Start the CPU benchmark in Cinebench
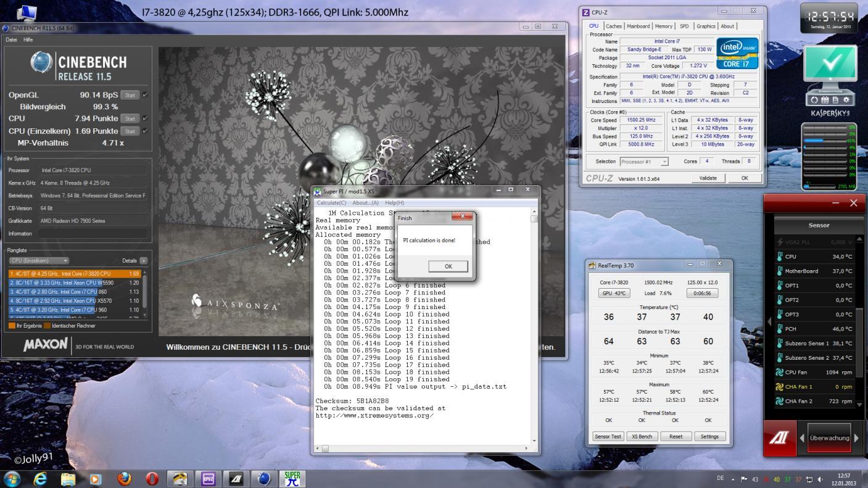The height and width of the screenshot is (488, 868). 130,118
